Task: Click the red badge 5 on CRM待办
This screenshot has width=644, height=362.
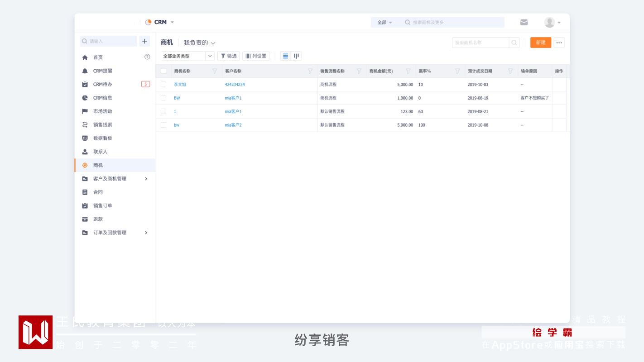Action: (145, 84)
